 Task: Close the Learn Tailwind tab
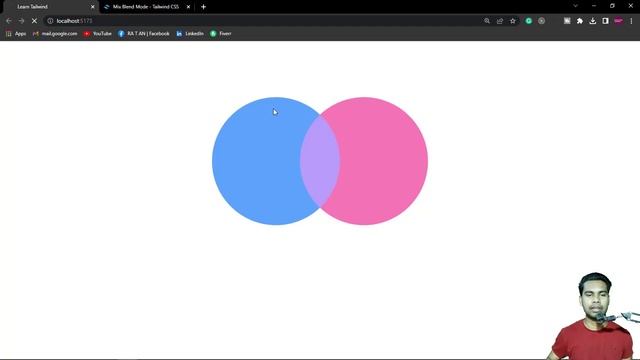click(x=93, y=7)
